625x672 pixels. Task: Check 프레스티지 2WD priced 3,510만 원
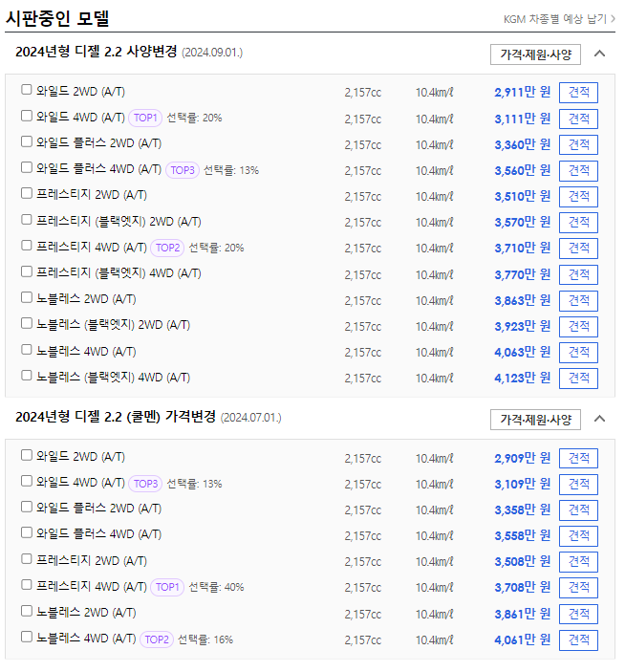(27, 193)
